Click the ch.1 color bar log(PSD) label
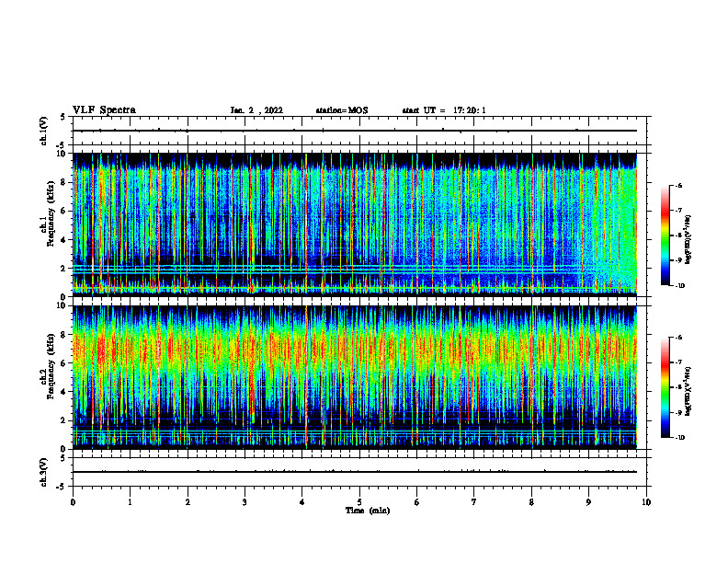The width and height of the screenshot is (728, 563). click(x=688, y=240)
